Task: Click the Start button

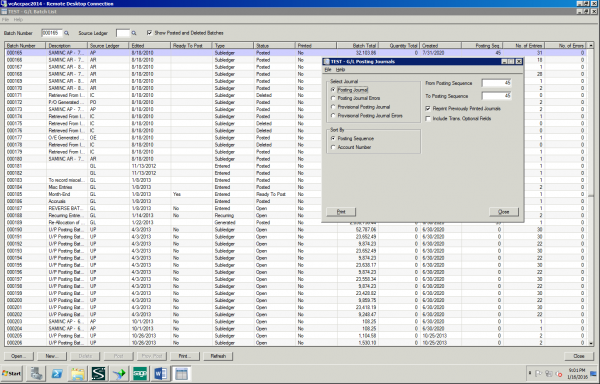Action: (12, 374)
